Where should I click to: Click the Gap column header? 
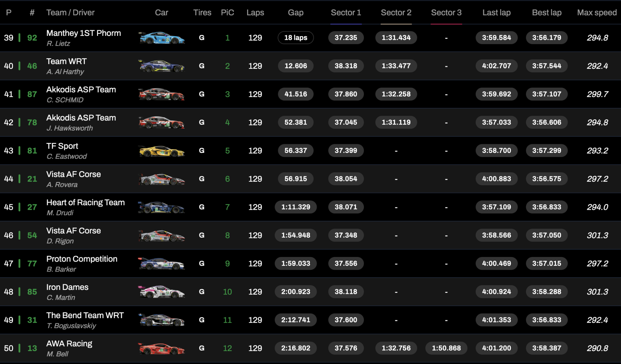296,13
